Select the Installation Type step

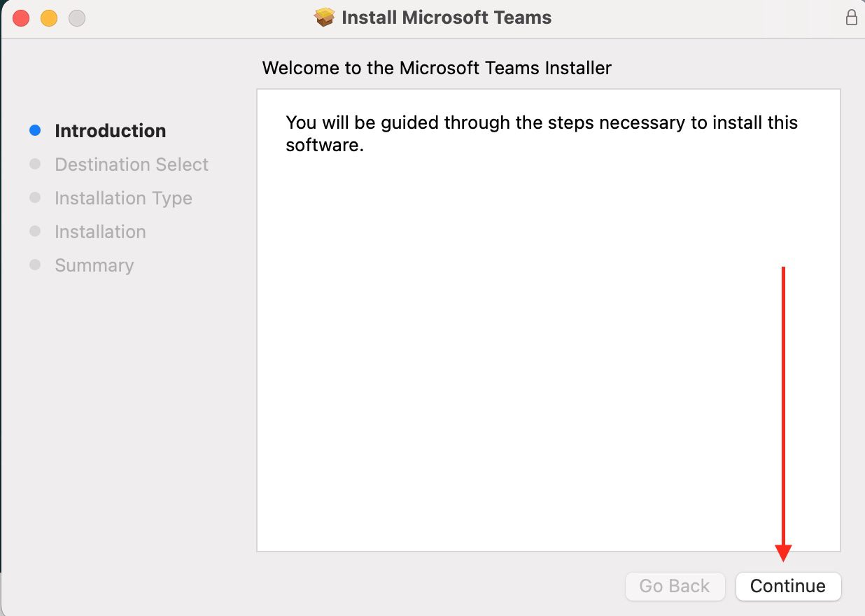123,198
